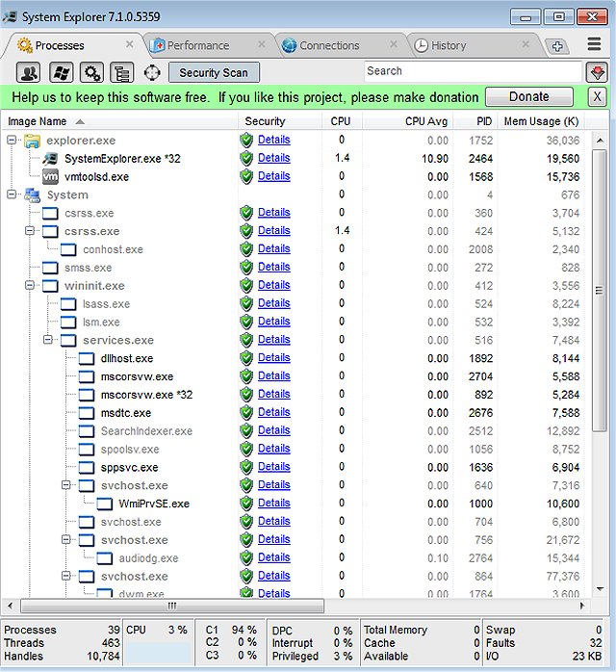Sort by PID column header
Viewport: 616px width, 672px height.
[475, 121]
